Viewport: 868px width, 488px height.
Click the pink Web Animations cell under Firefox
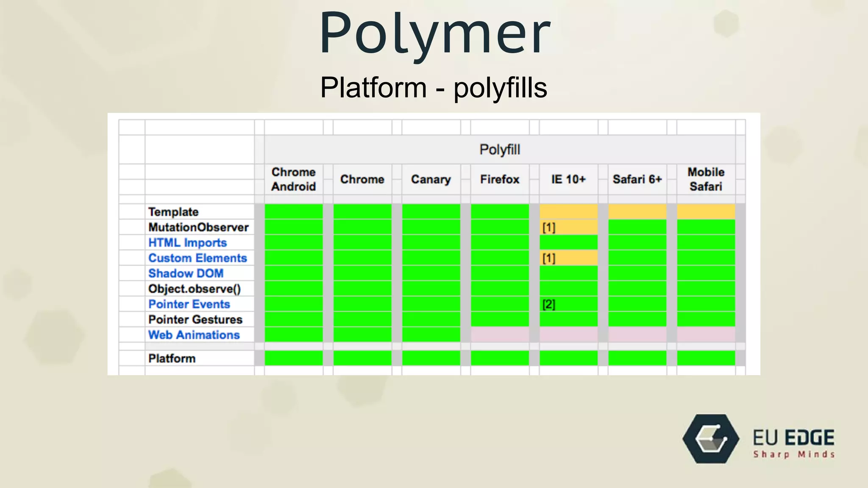click(x=500, y=335)
